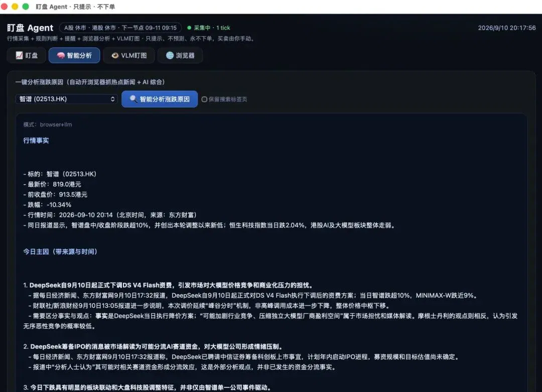
Task: Open the 盯盘 tab
Action: coord(27,55)
